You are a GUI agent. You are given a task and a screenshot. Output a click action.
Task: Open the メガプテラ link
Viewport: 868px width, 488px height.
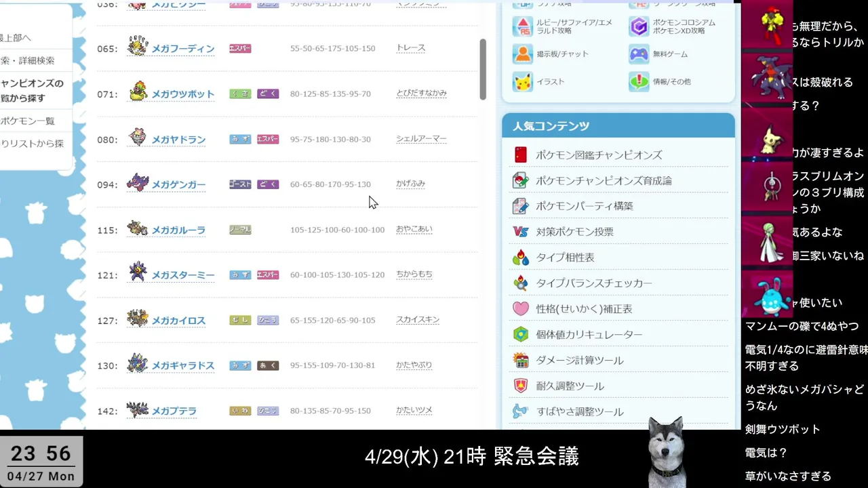[174, 411]
